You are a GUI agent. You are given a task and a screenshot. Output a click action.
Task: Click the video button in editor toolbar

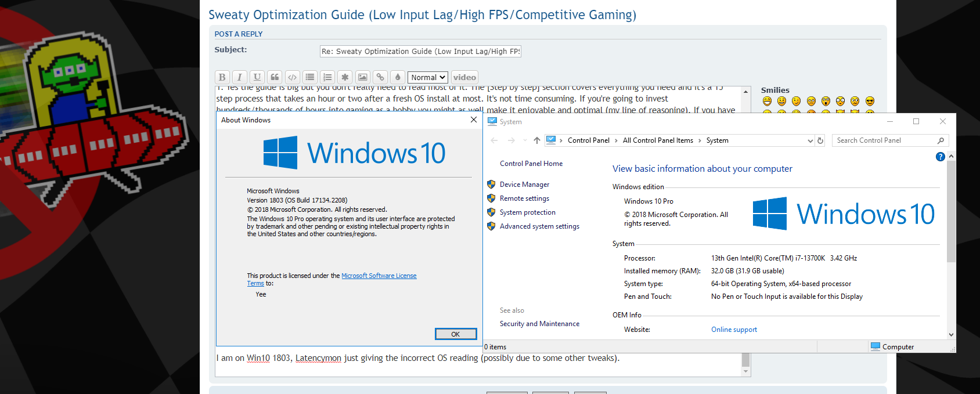[464, 77]
